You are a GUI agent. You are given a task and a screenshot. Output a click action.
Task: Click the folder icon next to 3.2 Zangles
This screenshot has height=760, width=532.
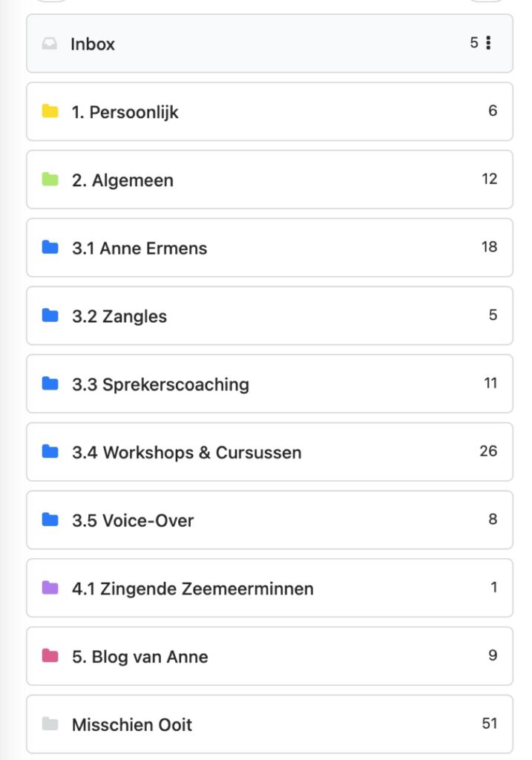50,315
